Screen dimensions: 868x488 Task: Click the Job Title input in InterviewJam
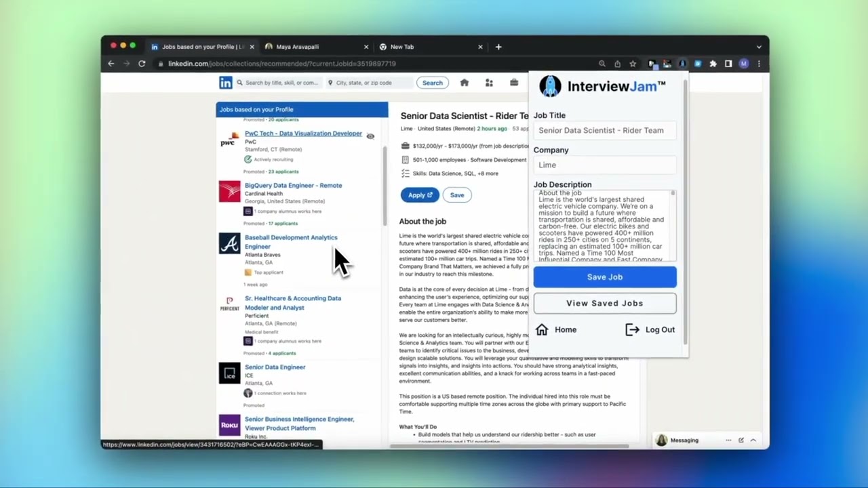tap(605, 130)
